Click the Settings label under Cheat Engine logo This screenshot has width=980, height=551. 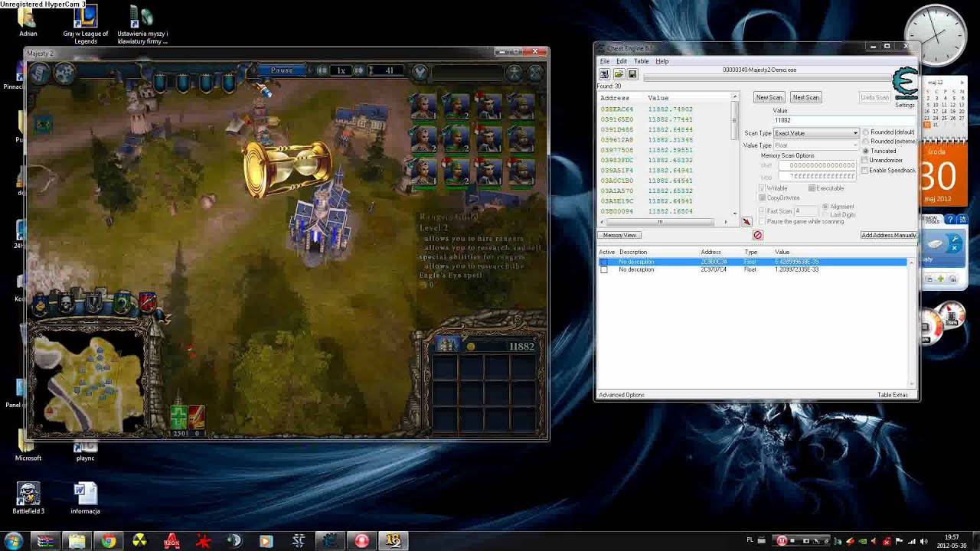point(905,105)
